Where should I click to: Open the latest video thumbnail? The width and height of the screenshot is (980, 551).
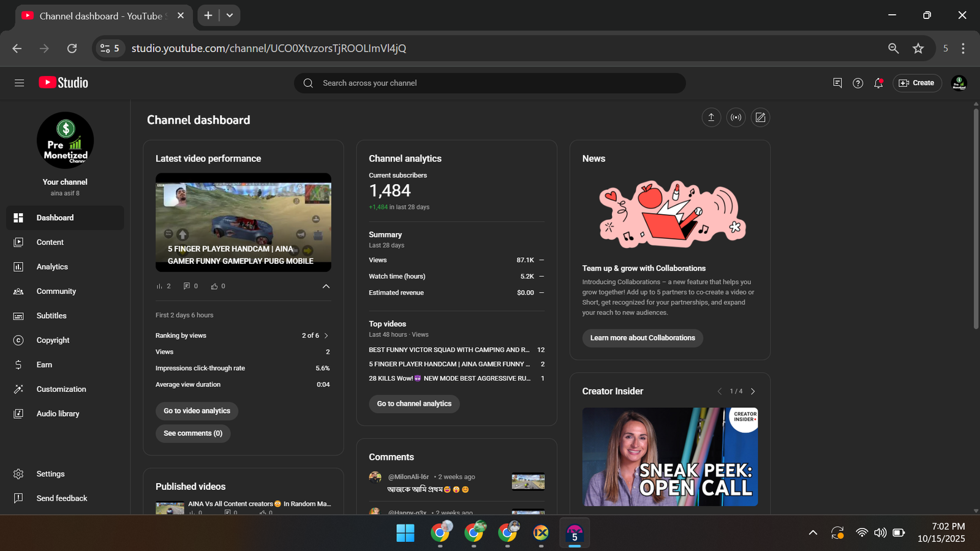(243, 222)
